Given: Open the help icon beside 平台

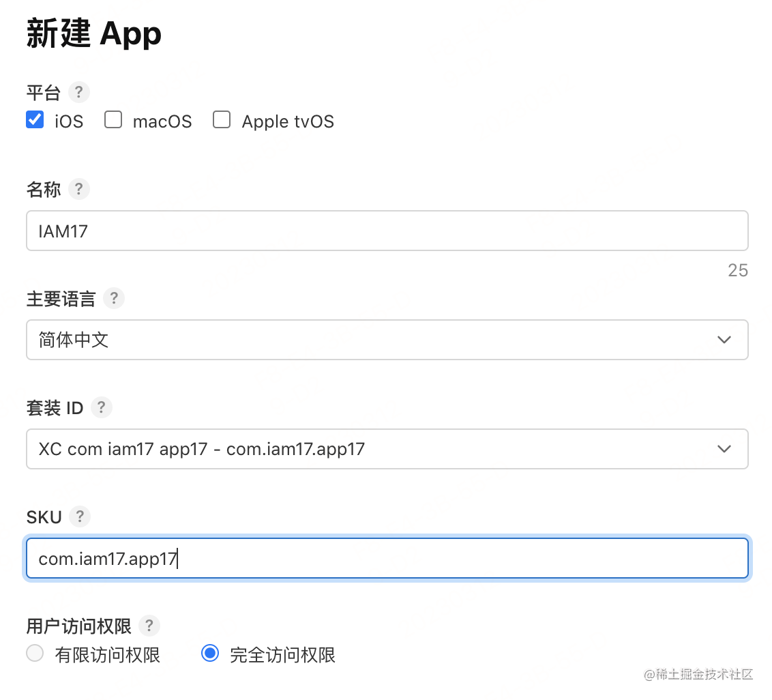Looking at the screenshot, I should click(x=79, y=92).
